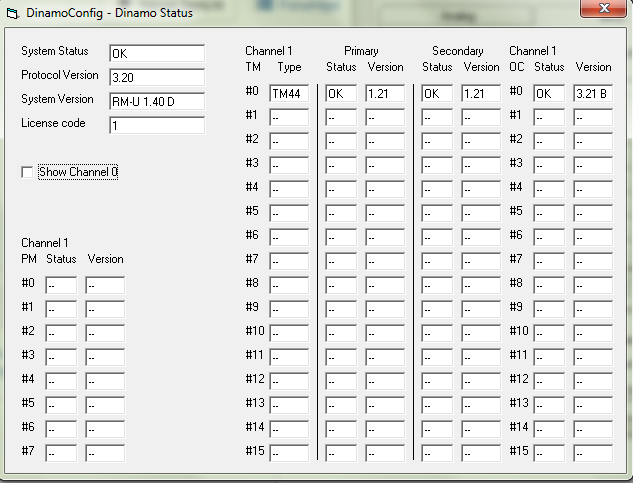Select OC #0 Version field showing 3.21 B
This screenshot has width=633, height=483.
(593, 93)
